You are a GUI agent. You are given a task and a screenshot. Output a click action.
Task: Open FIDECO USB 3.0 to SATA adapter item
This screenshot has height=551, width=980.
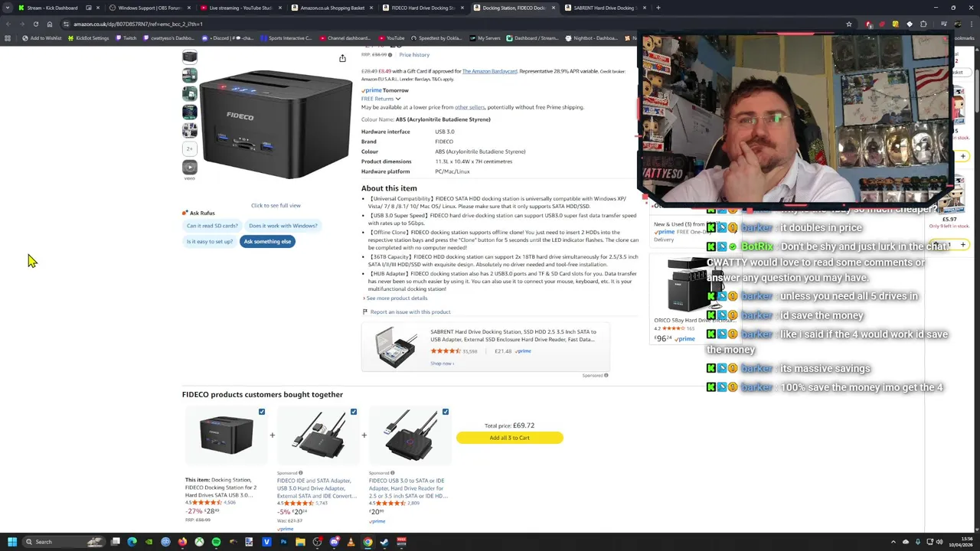pos(408,488)
